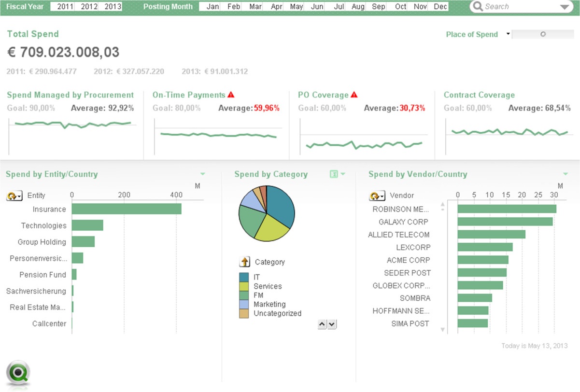Click the category legend scroll down button

(x=332, y=324)
